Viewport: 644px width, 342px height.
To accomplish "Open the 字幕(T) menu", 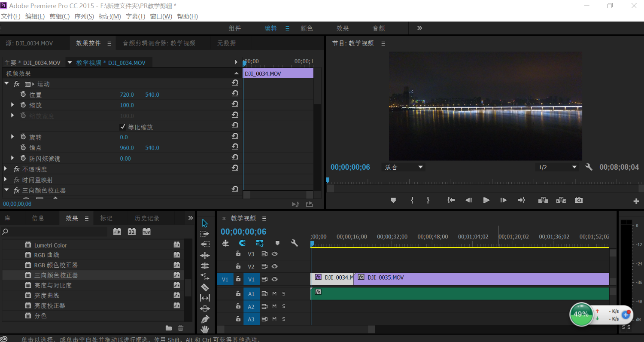I will pyautogui.click(x=135, y=16).
